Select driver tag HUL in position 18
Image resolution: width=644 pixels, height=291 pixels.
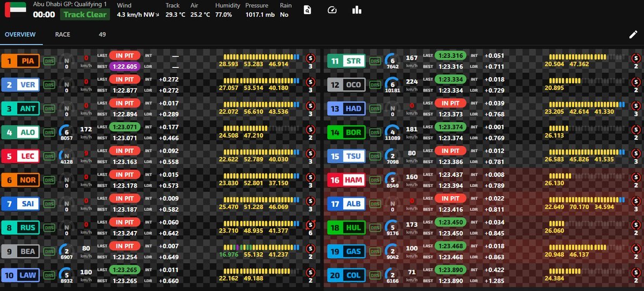click(346, 228)
